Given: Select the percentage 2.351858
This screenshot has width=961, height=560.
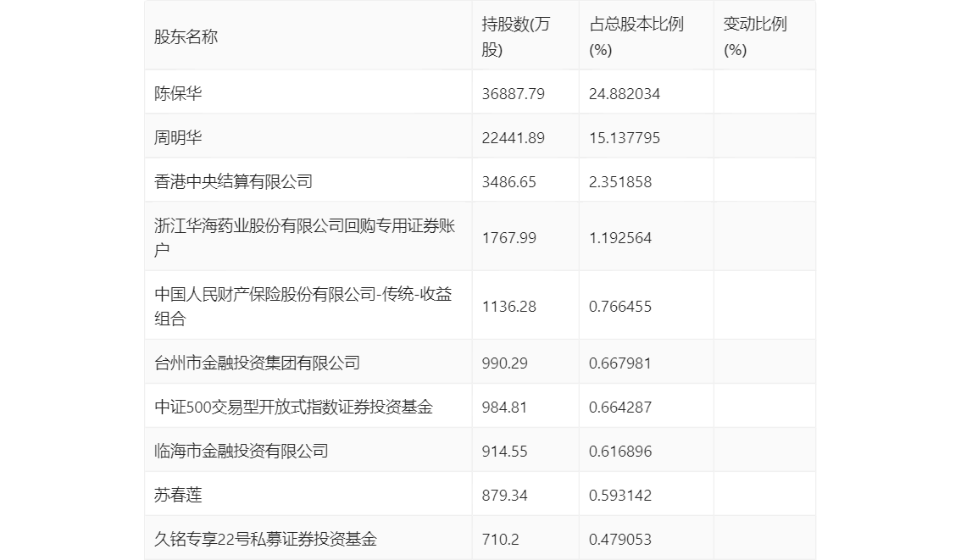Looking at the screenshot, I should (620, 182).
